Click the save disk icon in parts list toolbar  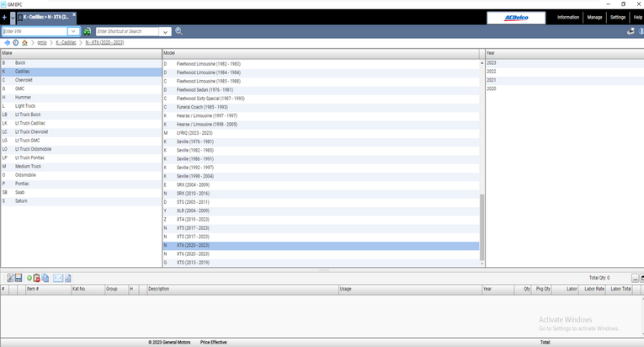[18, 278]
